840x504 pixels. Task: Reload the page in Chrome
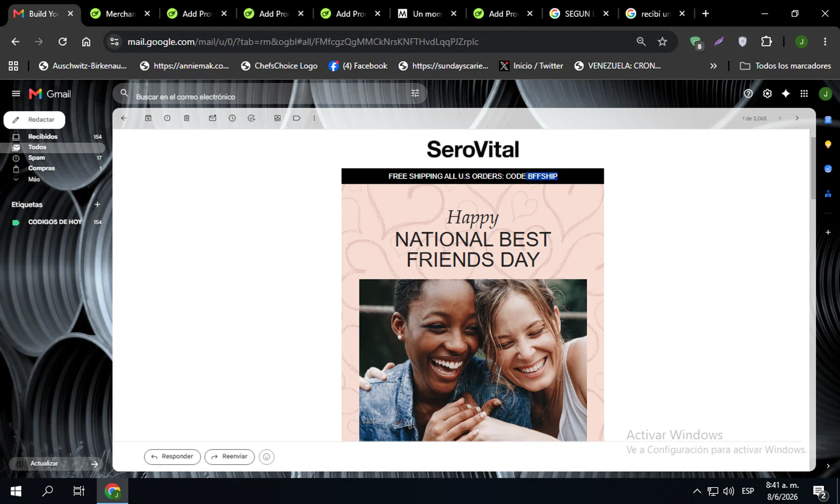coord(63,41)
